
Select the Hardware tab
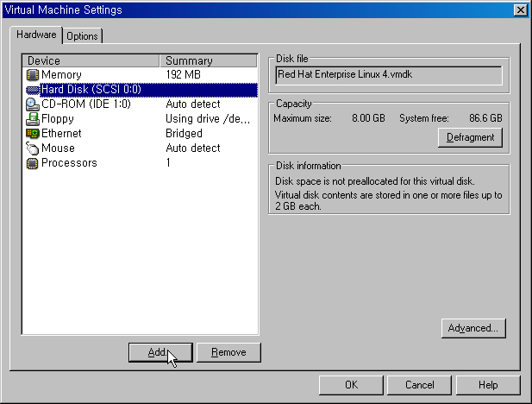pyautogui.click(x=36, y=35)
